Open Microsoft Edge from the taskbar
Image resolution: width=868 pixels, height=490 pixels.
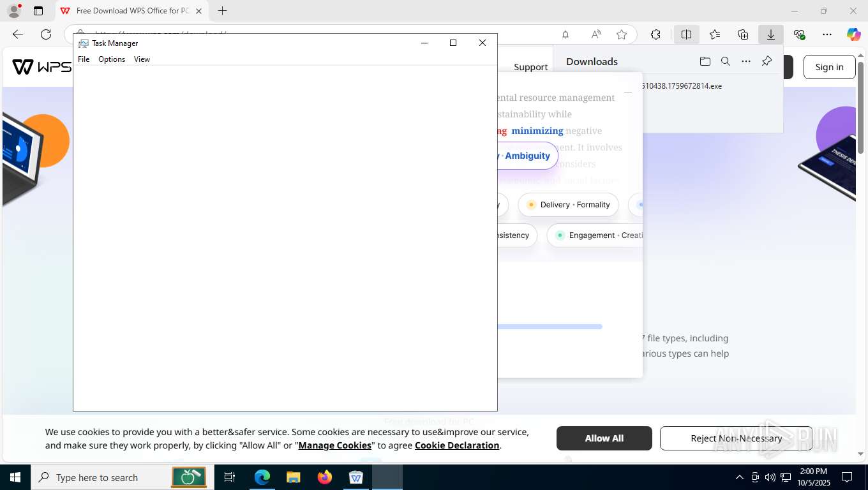point(262,477)
